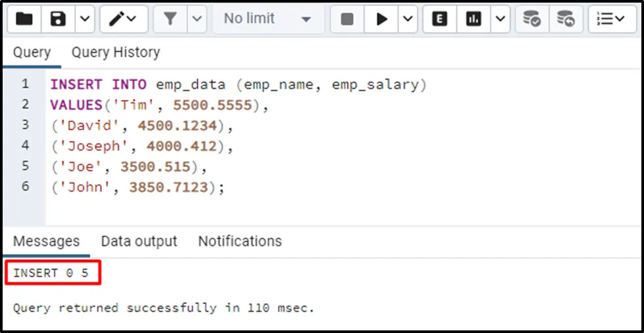Open the No limit rows dropdown
This screenshot has height=333, width=644.
pyautogui.click(x=267, y=19)
